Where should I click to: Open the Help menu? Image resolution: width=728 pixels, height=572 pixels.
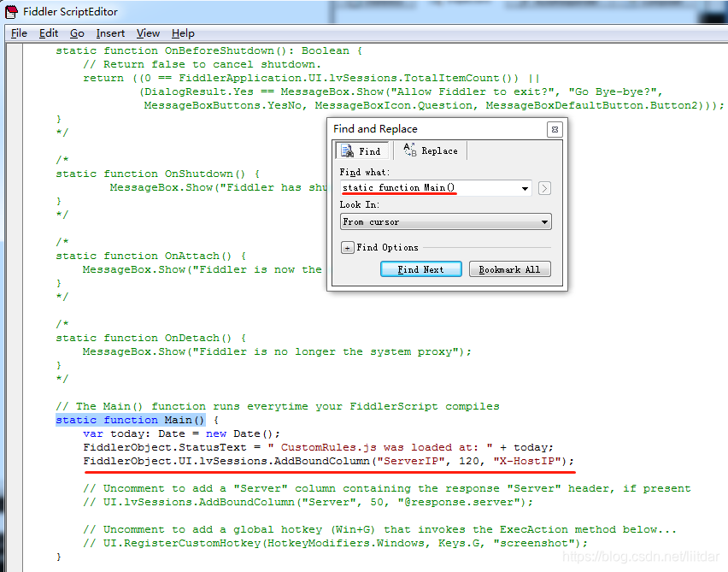click(x=183, y=33)
